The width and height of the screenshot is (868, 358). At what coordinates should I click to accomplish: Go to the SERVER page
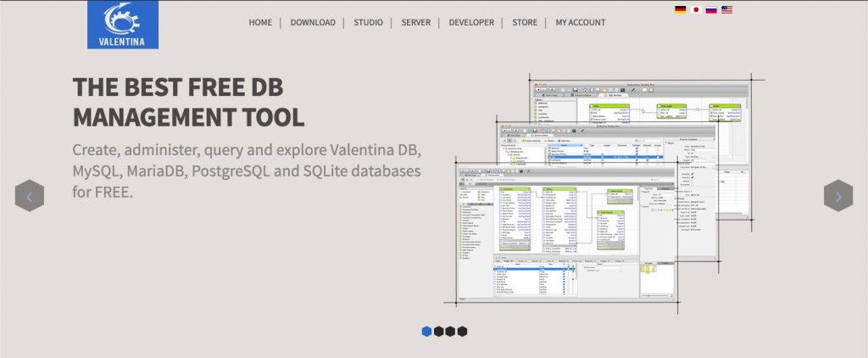[415, 23]
